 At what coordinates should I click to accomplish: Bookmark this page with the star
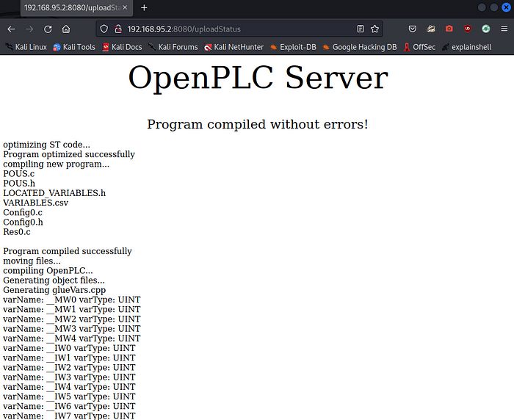[x=374, y=29]
